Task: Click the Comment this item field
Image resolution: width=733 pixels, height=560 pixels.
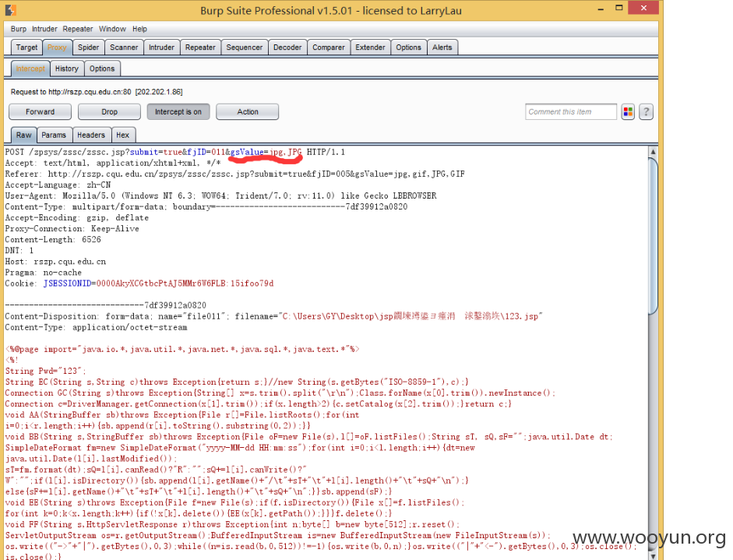Action: coord(571,111)
